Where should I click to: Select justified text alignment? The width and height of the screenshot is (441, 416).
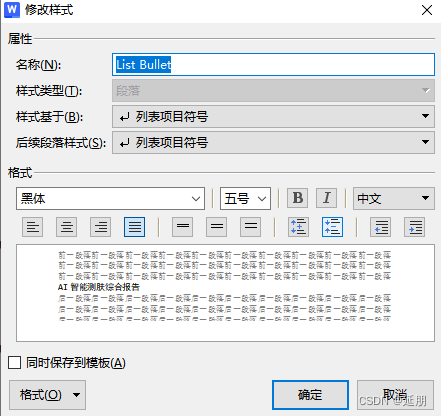coord(134,227)
